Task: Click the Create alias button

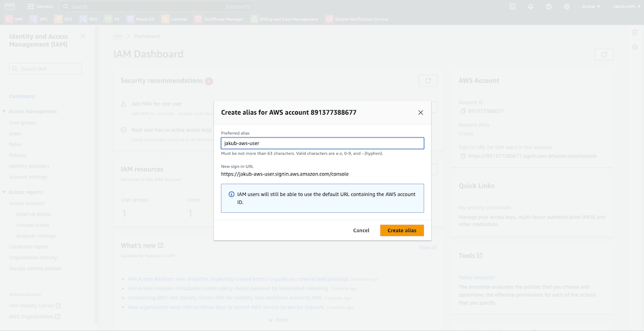Action: [x=402, y=230]
